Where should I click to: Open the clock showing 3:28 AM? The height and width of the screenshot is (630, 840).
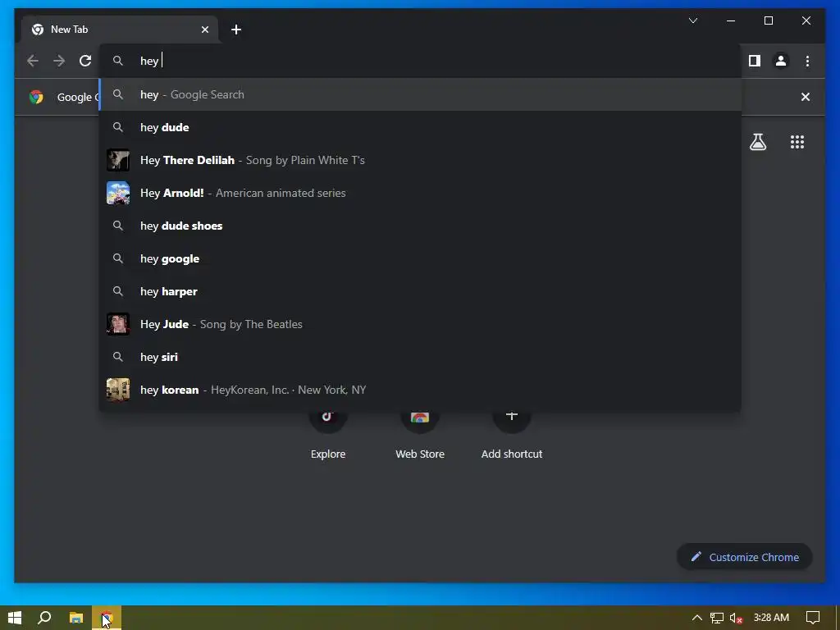click(x=771, y=618)
